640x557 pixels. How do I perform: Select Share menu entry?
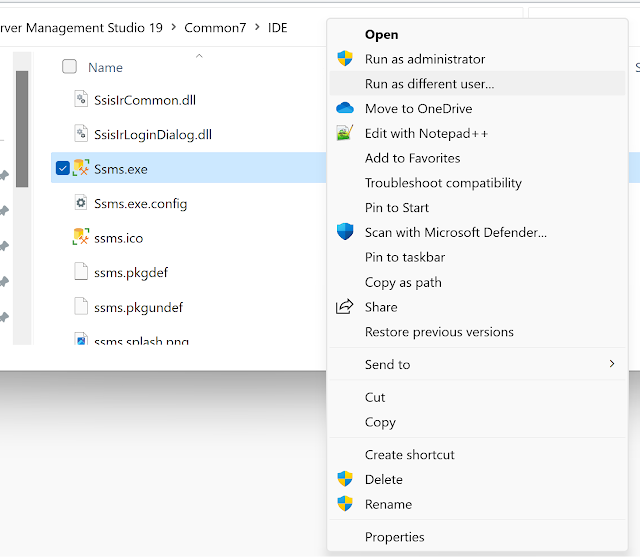click(381, 307)
